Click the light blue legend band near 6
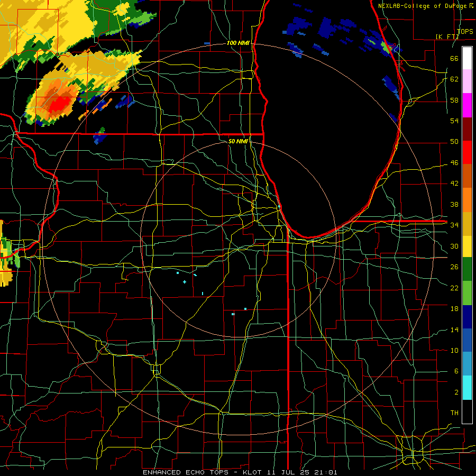 point(467,364)
